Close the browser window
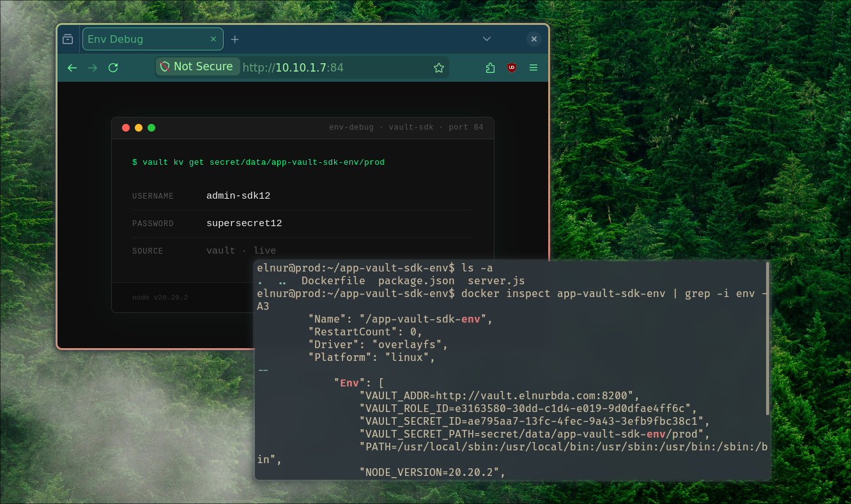This screenshot has height=504, width=851. coord(534,39)
